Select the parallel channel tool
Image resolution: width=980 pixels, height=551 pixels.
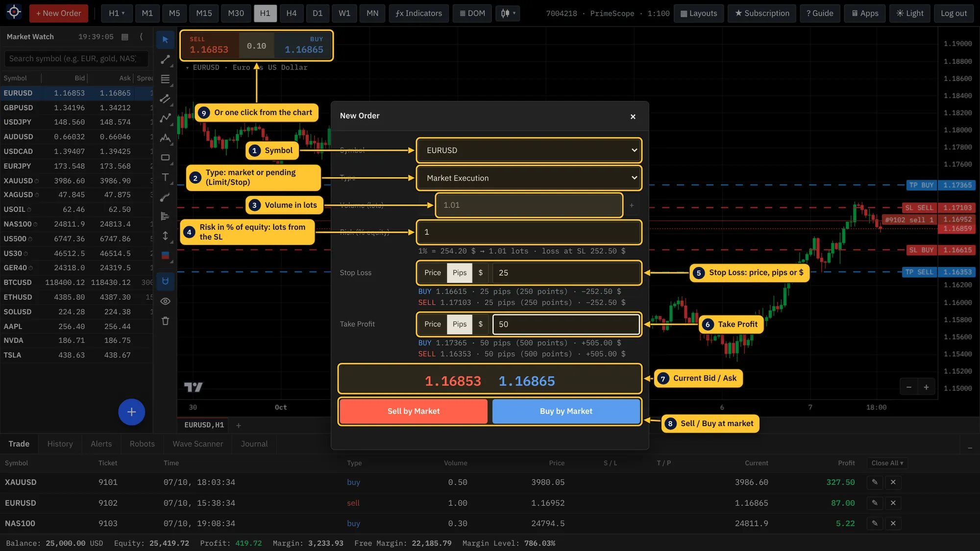[x=165, y=98]
